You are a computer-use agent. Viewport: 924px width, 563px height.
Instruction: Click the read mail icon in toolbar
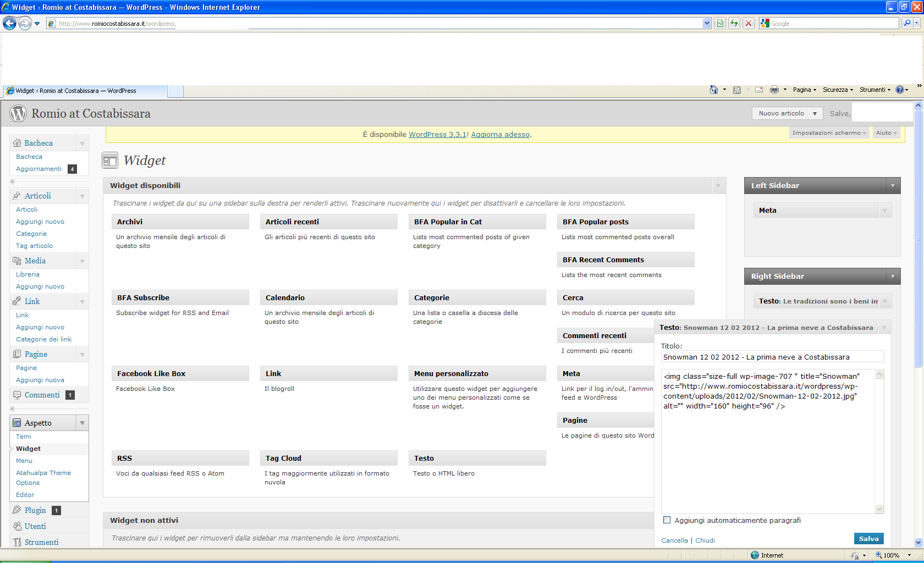[759, 90]
